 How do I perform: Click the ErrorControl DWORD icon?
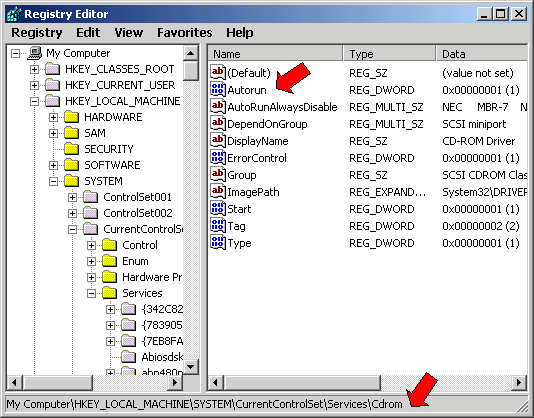point(218,157)
